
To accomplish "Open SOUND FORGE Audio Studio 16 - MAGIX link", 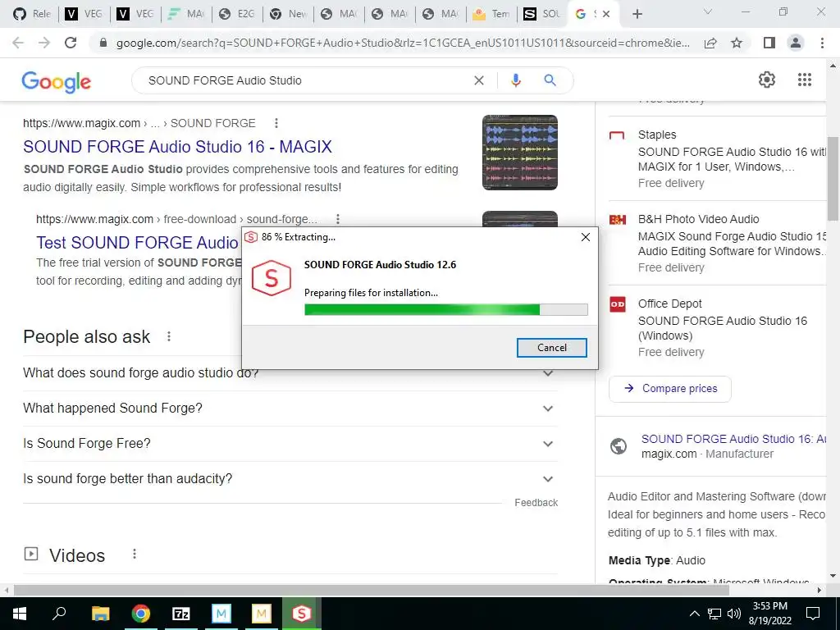I will (x=177, y=147).
